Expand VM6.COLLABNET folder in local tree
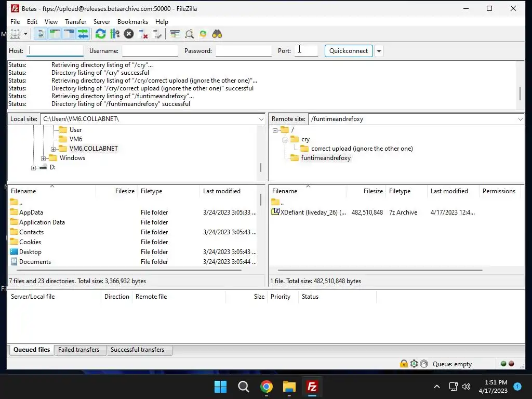The width and height of the screenshot is (532, 399). click(54, 149)
